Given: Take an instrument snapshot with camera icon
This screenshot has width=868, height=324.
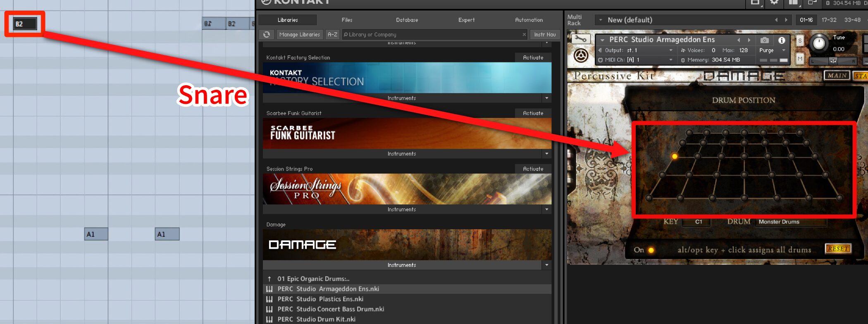Looking at the screenshot, I should (765, 40).
